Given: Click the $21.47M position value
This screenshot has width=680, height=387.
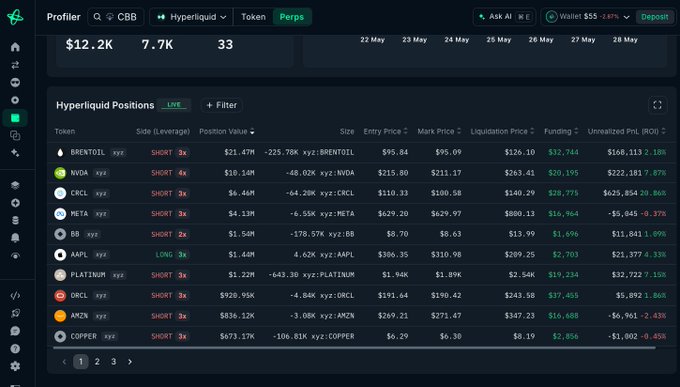Looking at the screenshot, I should pos(239,152).
